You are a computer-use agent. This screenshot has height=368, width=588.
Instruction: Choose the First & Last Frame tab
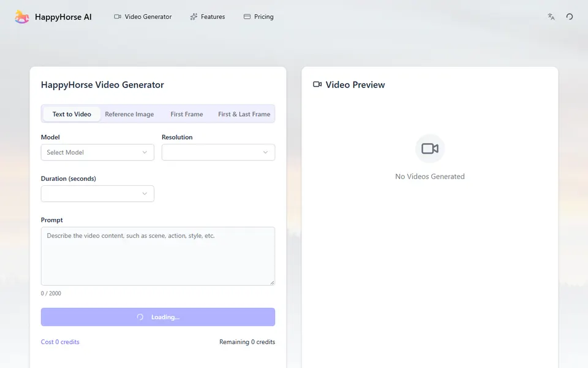244,114
